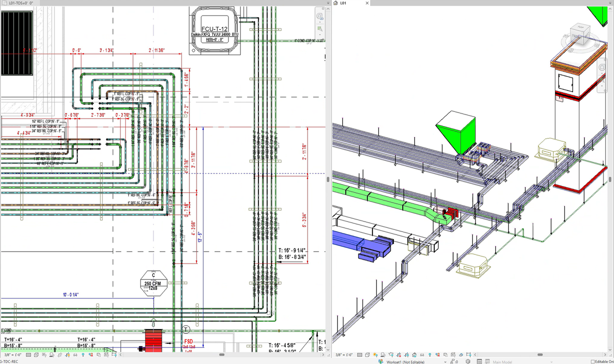Toggle Reveal Hidden Elements lightbulb in 3D view

[430, 355]
